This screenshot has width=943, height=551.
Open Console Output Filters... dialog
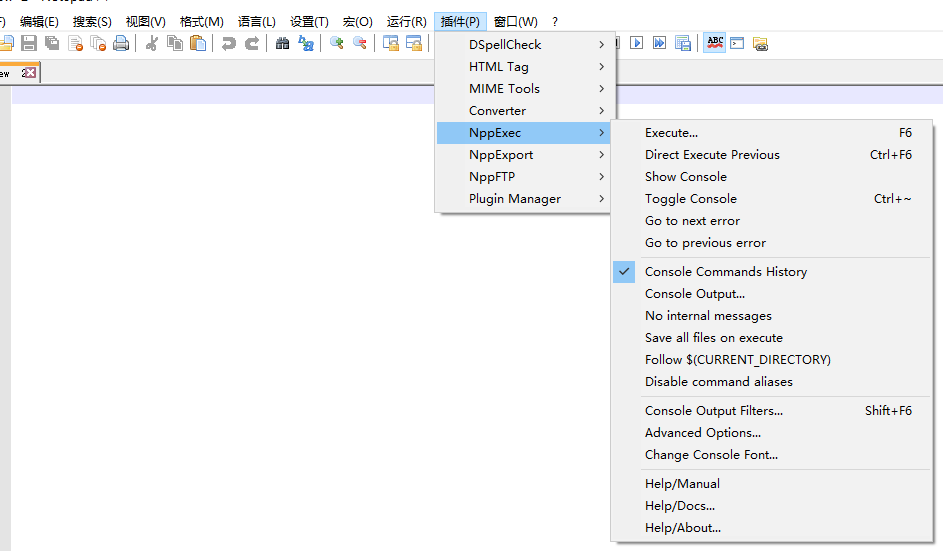(772, 411)
